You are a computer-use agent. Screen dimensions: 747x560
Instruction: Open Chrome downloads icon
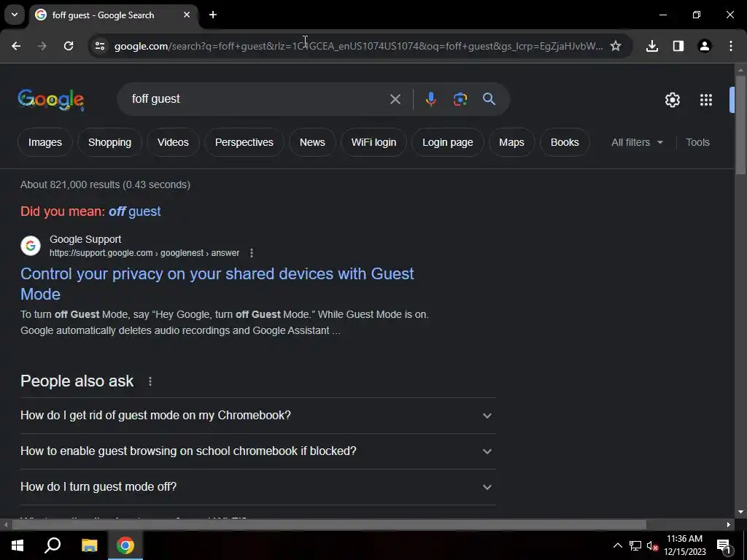(652, 46)
